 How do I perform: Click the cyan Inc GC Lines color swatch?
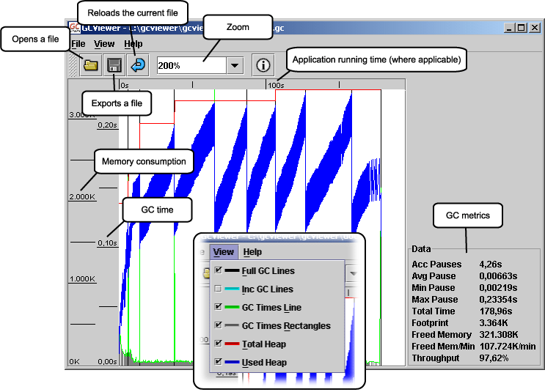coord(232,289)
